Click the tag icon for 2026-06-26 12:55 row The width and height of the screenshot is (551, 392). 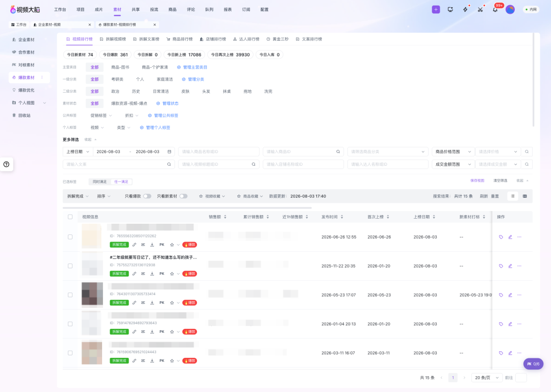501,237
